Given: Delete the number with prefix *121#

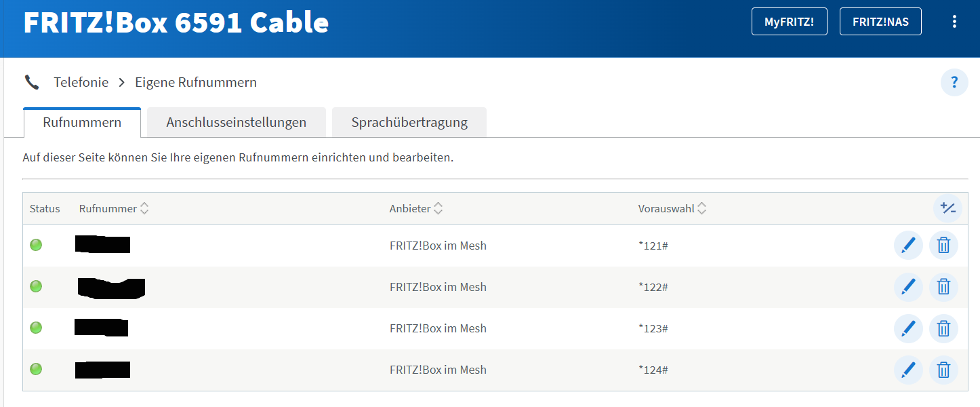Looking at the screenshot, I should click(x=943, y=246).
